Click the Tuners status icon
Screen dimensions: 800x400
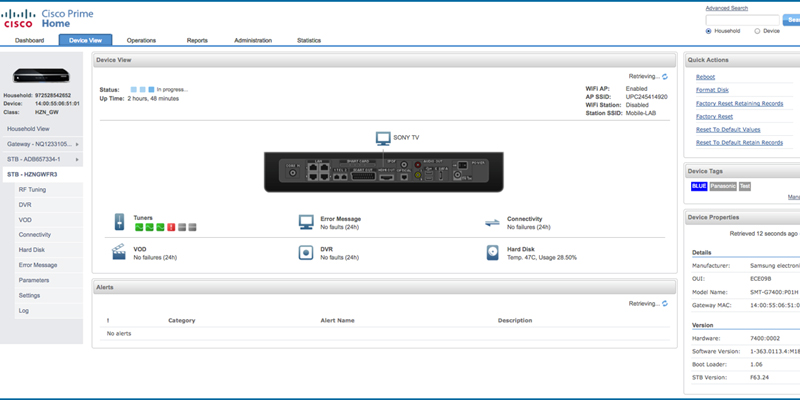tap(119, 221)
